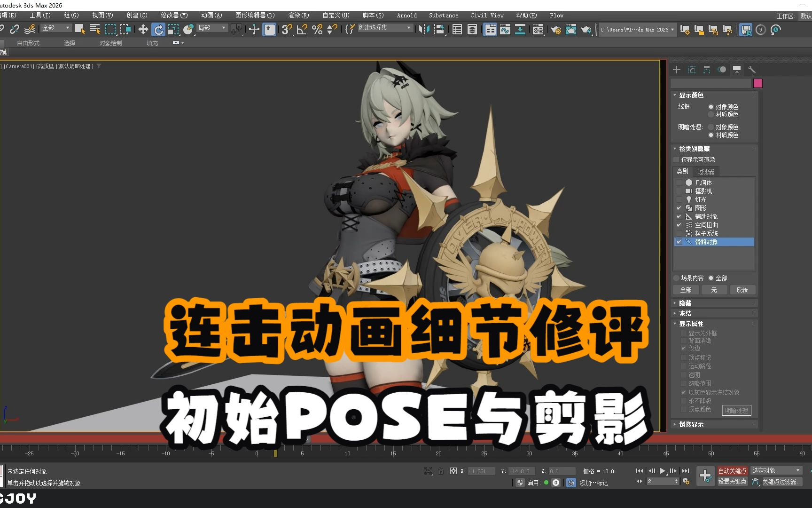This screenshot has width=812, height=508.
Task: Click the Render Production teapot icon
Action: [586, 30]
